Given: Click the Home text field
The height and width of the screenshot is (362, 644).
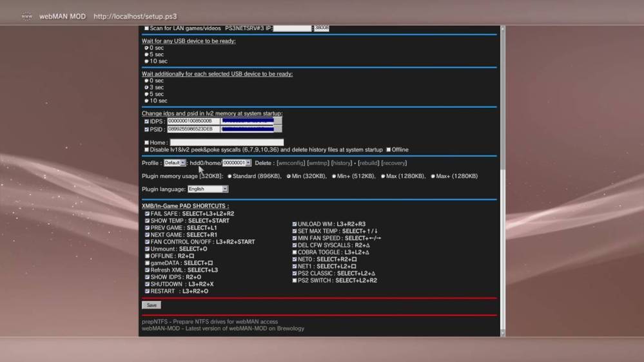Looking at the screenshot, I should click(227, 142).
